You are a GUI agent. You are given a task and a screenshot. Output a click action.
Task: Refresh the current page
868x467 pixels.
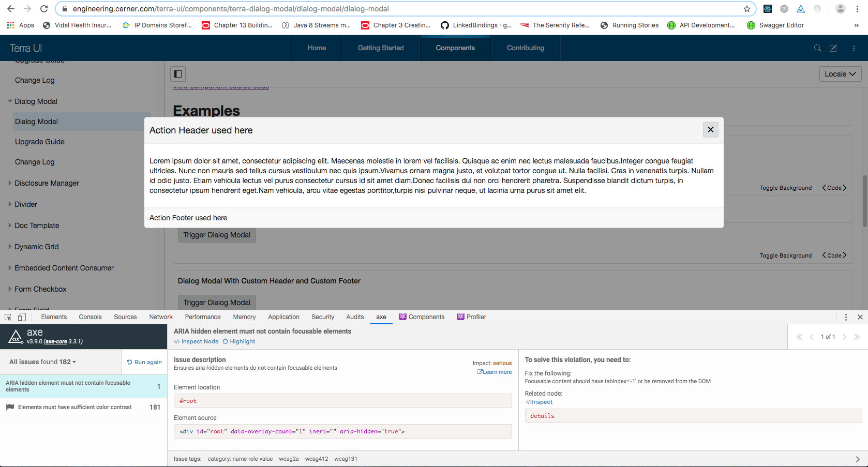pos(43,8)
